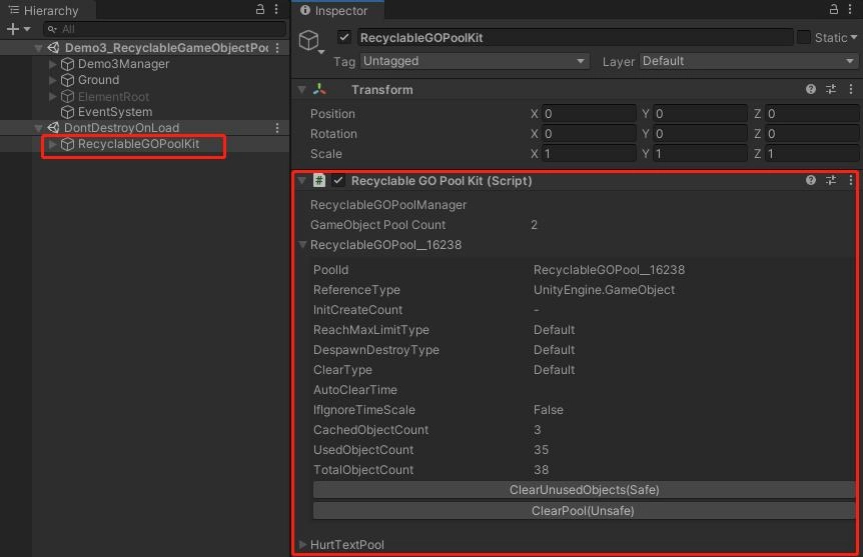Open Recyclable GO Pool Kit script help
The width and height of the screenshot is (863, 557).
tap(811, 180)
